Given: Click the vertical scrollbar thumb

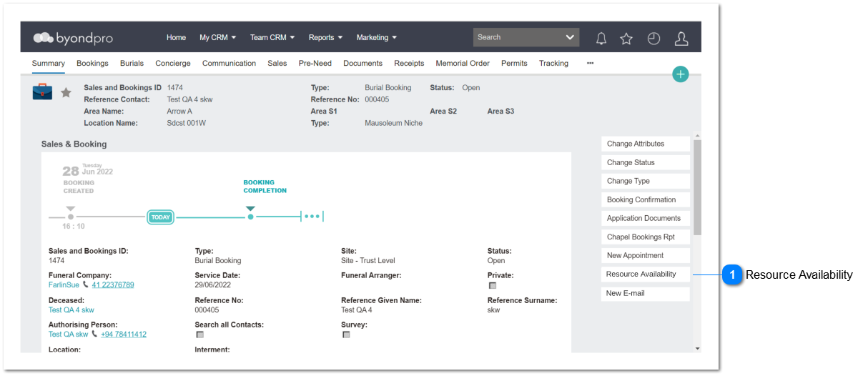Looking at the screenshot, I should coord(698,187).
